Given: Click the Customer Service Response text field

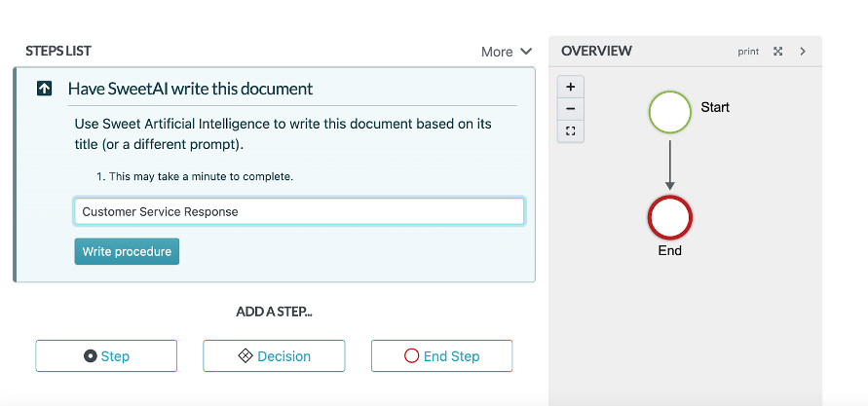Looking at the screenshot, I should point(299,211).
